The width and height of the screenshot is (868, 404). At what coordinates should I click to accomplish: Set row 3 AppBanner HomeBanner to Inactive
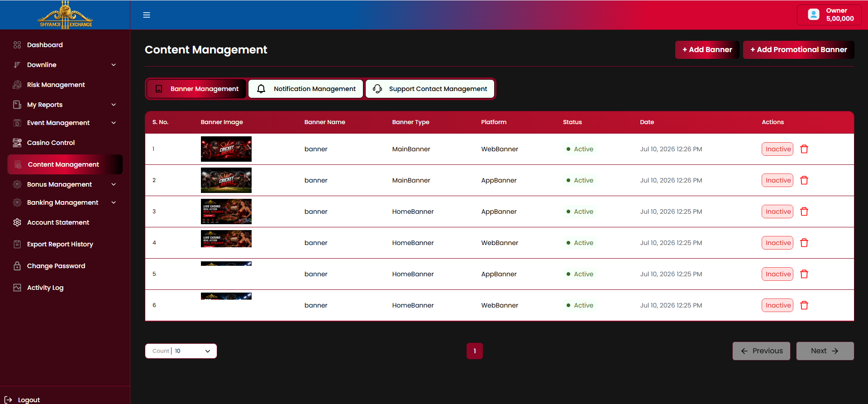point(777,212)
